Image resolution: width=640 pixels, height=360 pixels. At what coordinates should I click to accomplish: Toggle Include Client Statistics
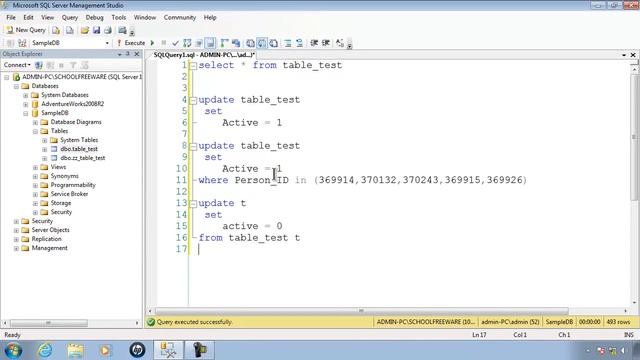236,43
